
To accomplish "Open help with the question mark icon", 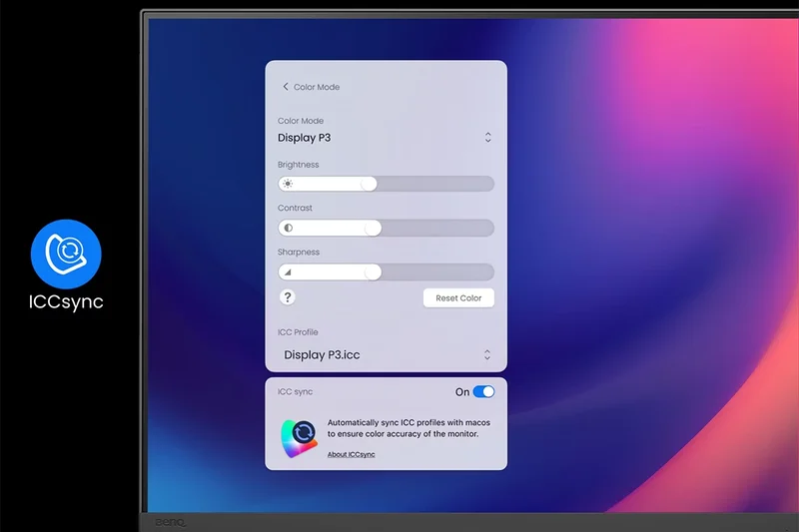I will 288,297.
